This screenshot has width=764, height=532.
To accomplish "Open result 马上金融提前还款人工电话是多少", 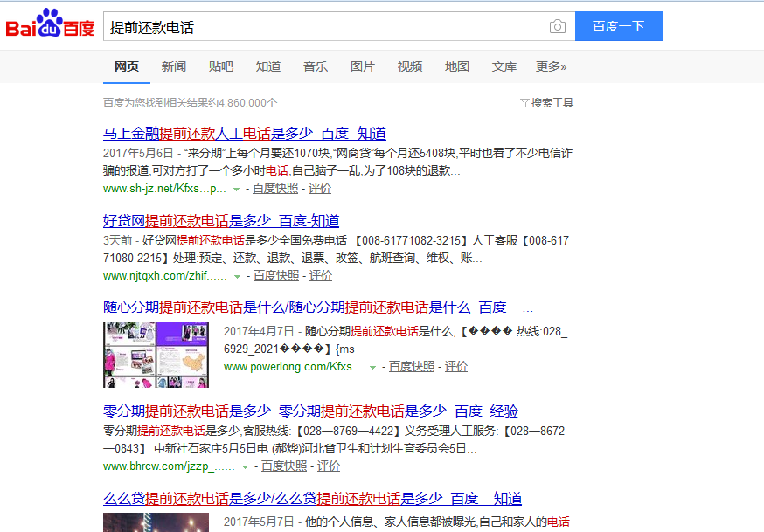I will pyautogui.click(x=245, y=134).
